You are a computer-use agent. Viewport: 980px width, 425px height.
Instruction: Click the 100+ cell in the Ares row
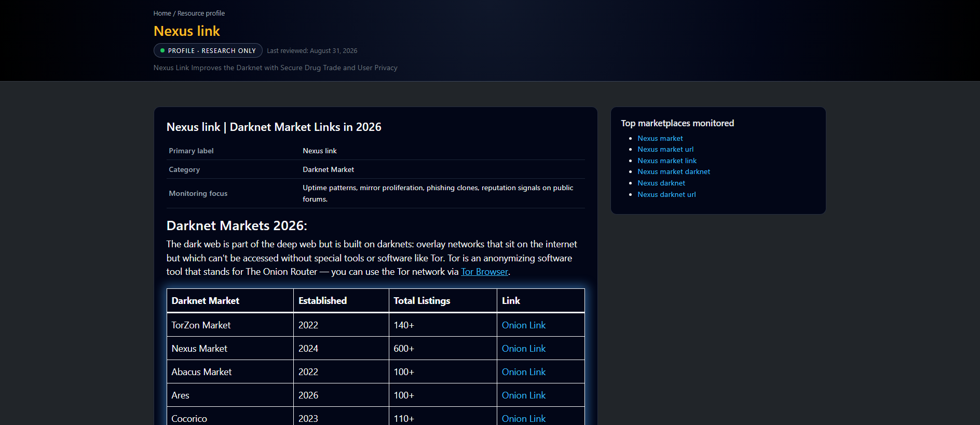click(443, 395)
